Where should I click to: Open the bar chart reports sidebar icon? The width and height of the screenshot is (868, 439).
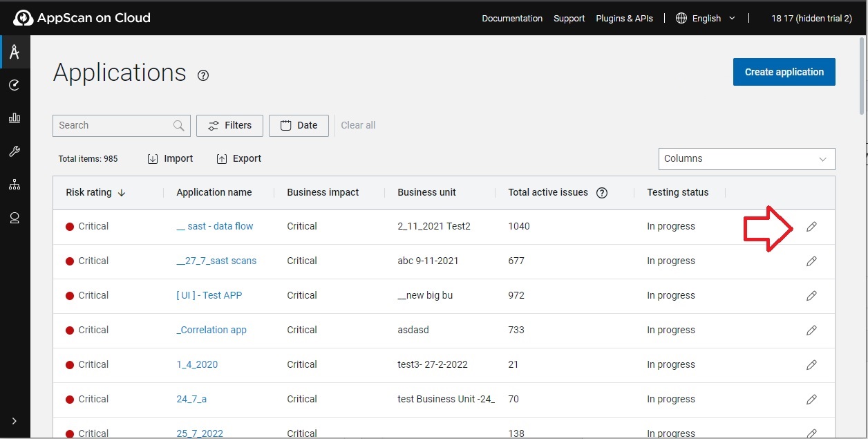(x=15, y=118)
